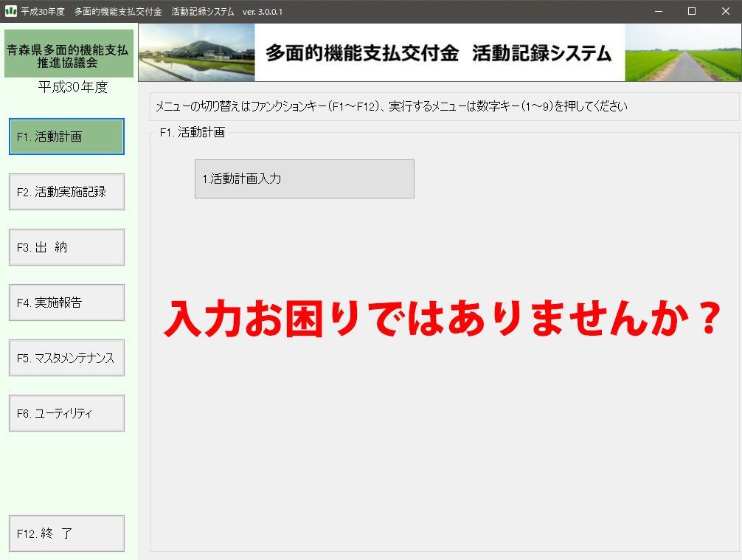Select the F4.実施報告 report menu
Image resolution: width=742 pixels, height=560 pixels.
pyautogui.click(x=66, y=302)
